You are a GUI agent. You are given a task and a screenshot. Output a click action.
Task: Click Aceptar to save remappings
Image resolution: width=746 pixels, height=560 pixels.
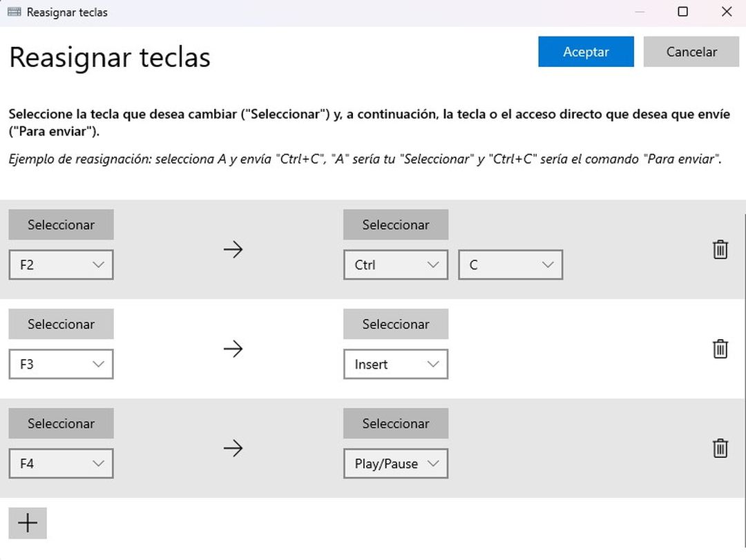tap(586, 52)
